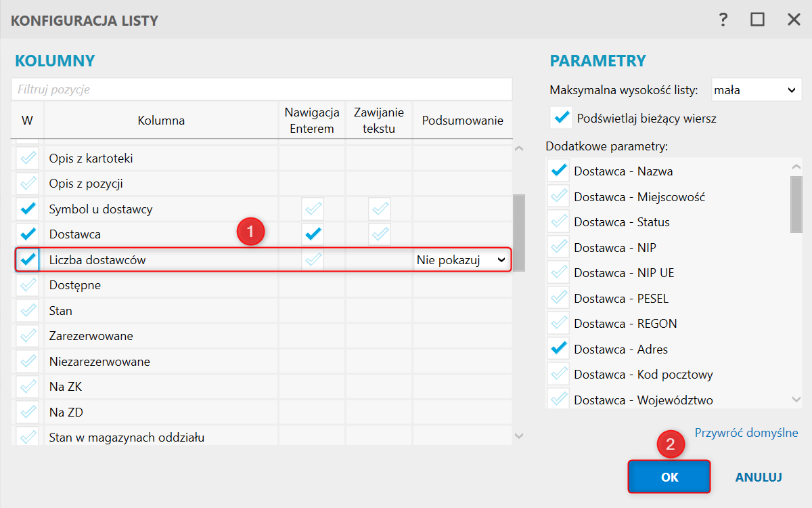
Task: Open the Podsumowanie 'Nie pokazuj' dropdown
Action: (x=461, y=260)
